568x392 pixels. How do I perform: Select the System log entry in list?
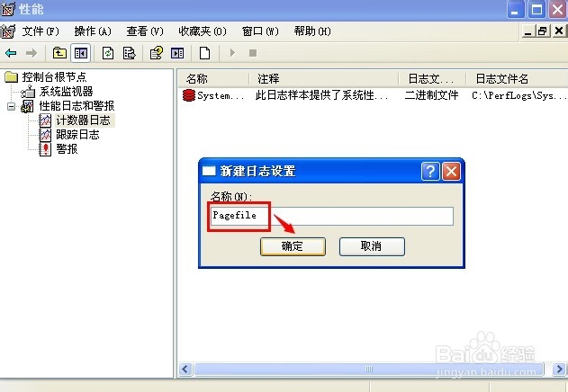213,95
